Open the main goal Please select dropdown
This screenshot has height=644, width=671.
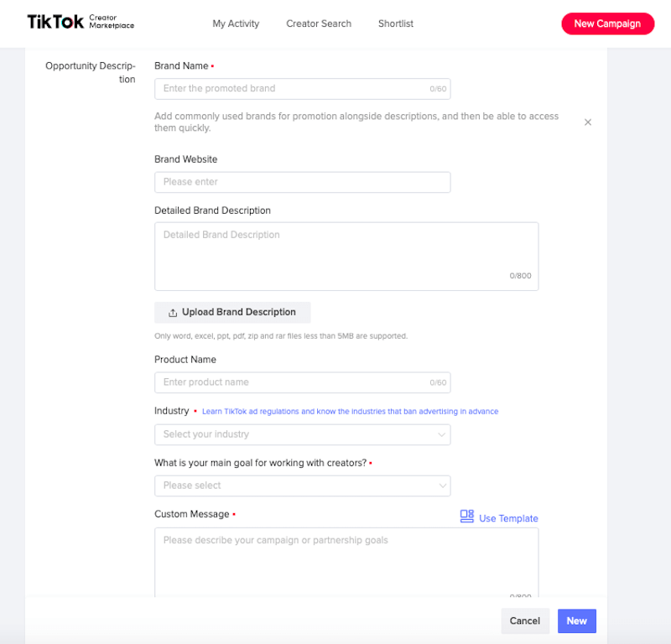302,486
